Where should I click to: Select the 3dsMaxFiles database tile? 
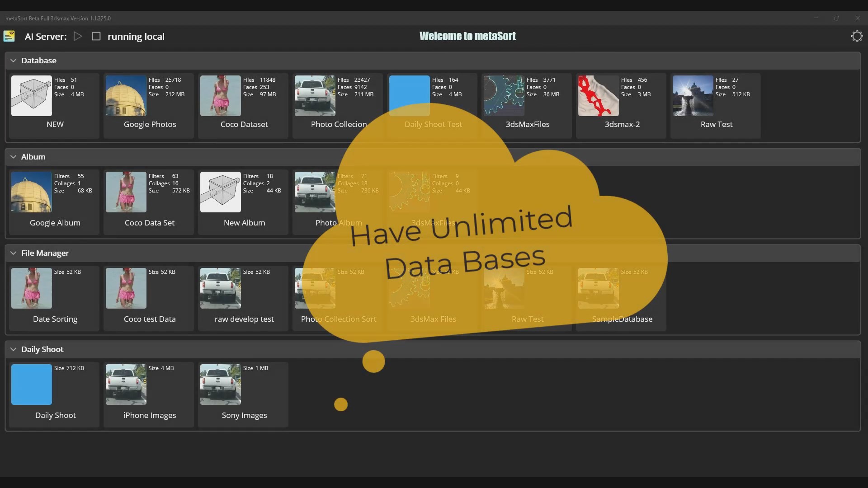point(504,96)
